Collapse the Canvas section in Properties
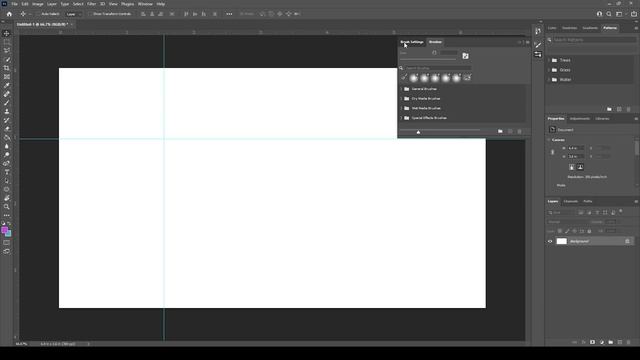Screen dimensions: 640x360 coord(549,140)
